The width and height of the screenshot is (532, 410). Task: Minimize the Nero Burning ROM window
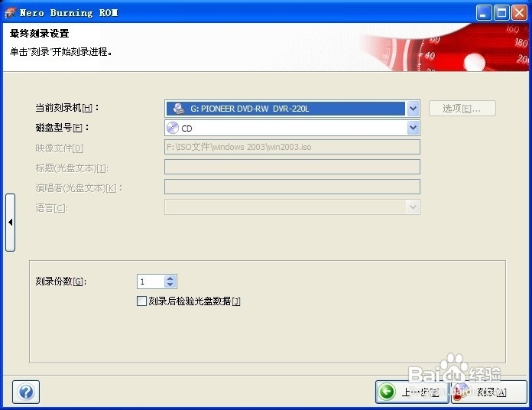484,13
